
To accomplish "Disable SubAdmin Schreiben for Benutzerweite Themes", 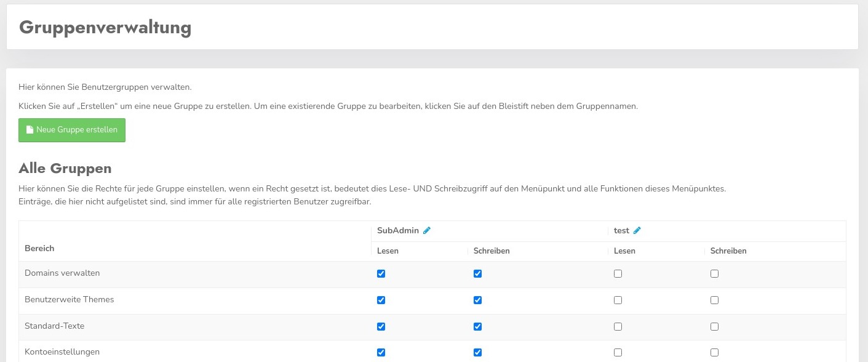I will click(x=477, y=300).
